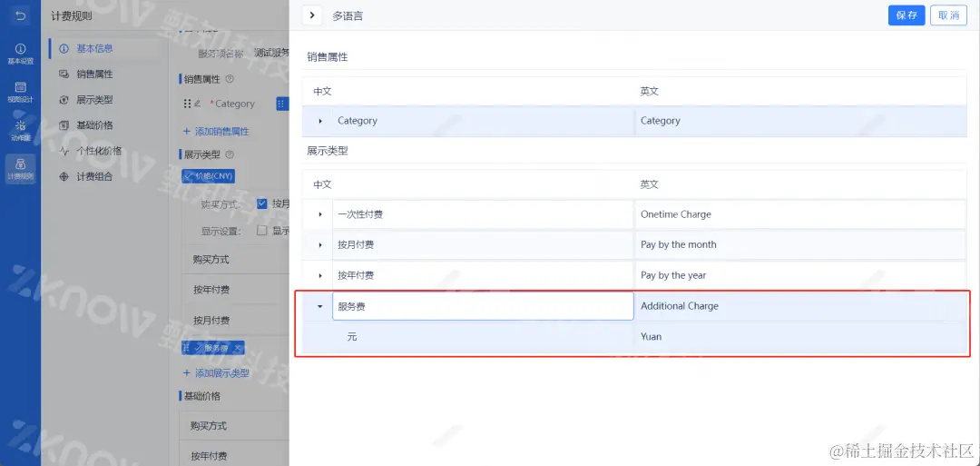Expand the Category row
The height and width of the screenshot is (466, 980).
coord(320,121)
